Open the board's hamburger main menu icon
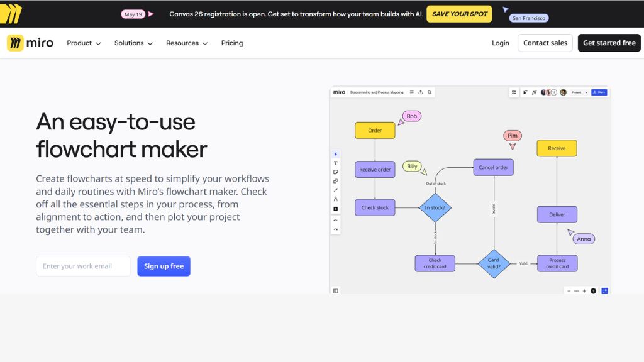The image size is (644, 362). point(411,92)
